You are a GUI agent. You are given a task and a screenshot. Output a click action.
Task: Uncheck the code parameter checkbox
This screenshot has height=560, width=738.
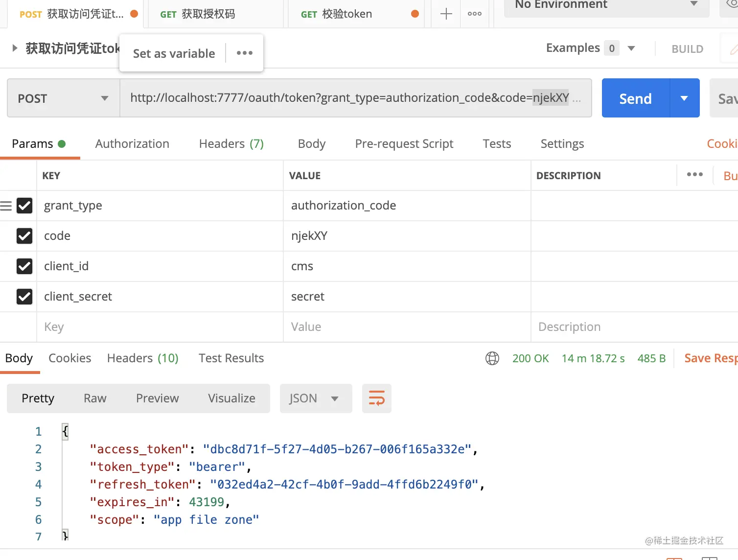point(24,236)
